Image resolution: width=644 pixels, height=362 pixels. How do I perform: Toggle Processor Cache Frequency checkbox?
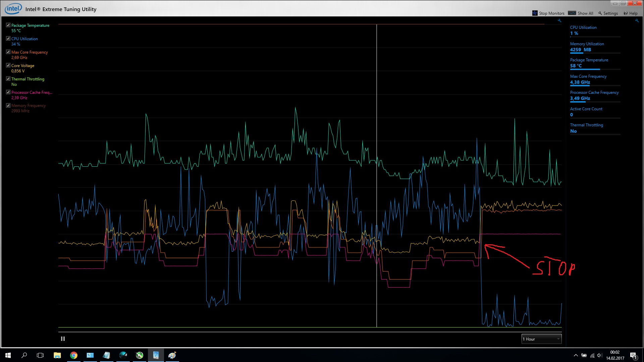coord(8,92)
